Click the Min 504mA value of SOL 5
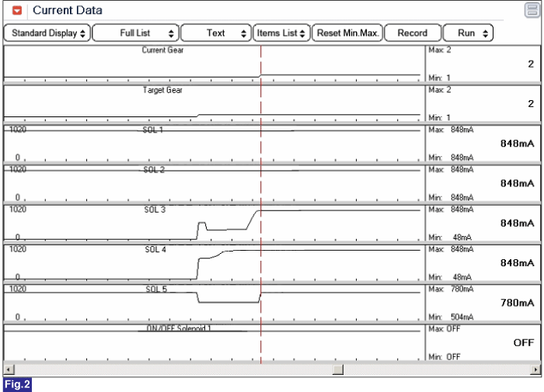 point(462,317)
